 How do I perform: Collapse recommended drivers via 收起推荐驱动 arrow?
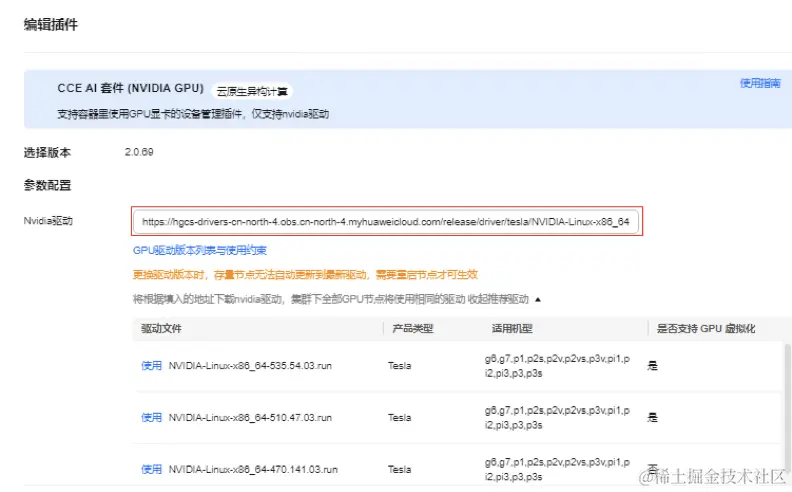pyautogui.click(x=538, y=300)
